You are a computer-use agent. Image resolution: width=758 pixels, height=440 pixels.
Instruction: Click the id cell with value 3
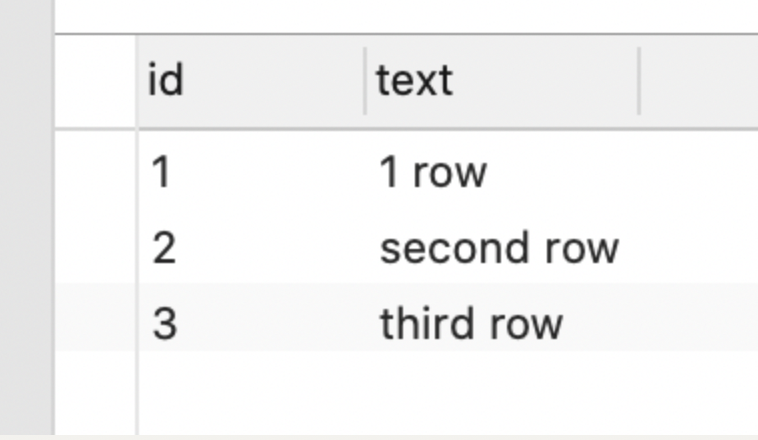coord(251,323)
